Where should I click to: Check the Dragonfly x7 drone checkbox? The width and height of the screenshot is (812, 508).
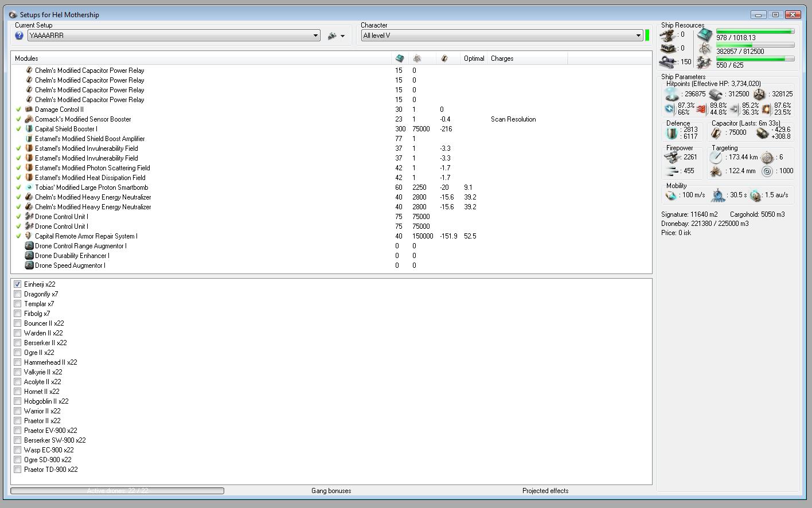18,294
